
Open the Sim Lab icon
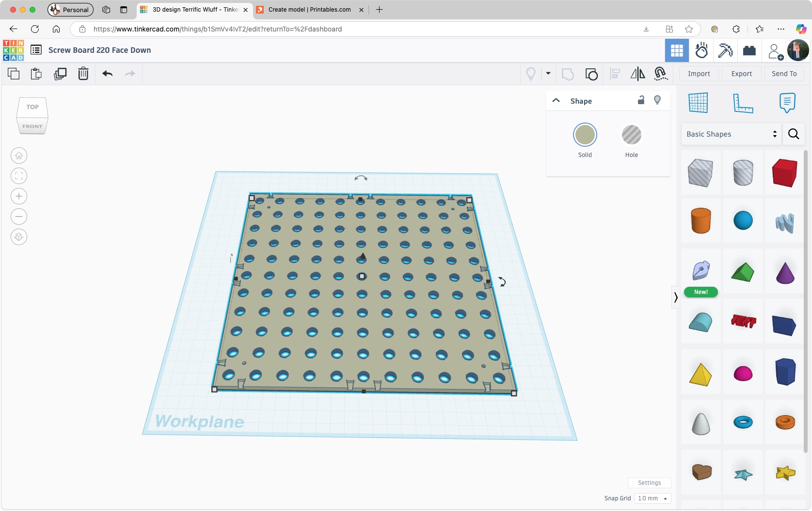pos(701,50)
